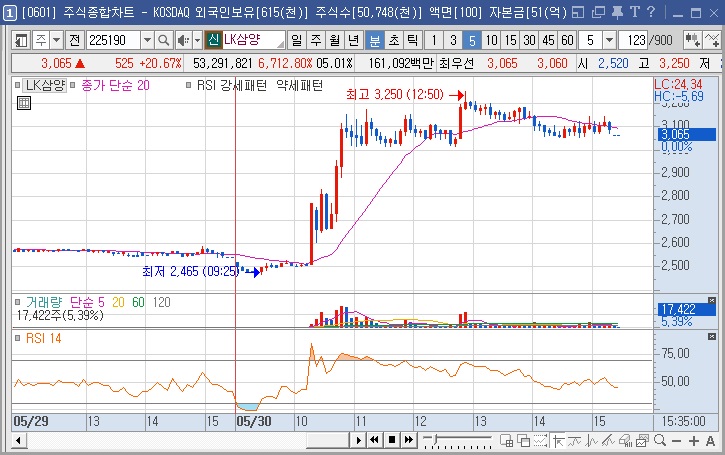Select the 3-minute interval button

tap(453, 40)
